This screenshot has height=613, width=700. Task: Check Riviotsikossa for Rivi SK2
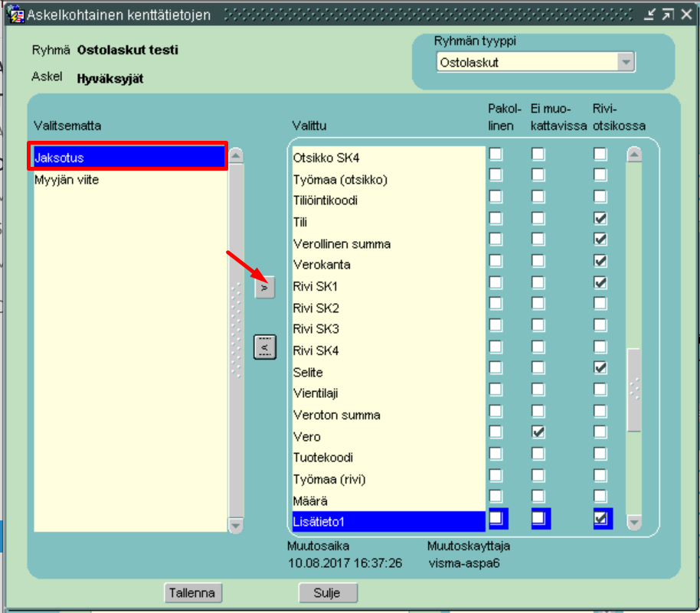[600, 303]
